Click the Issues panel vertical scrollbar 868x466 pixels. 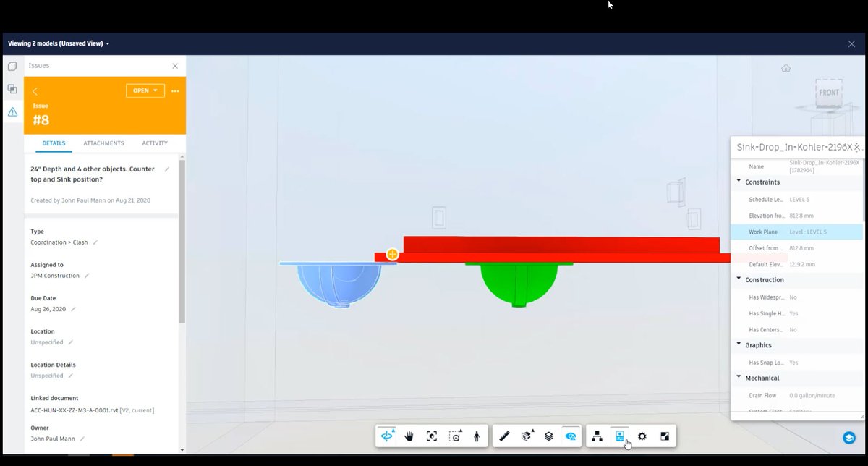click(x=182, y=242)
